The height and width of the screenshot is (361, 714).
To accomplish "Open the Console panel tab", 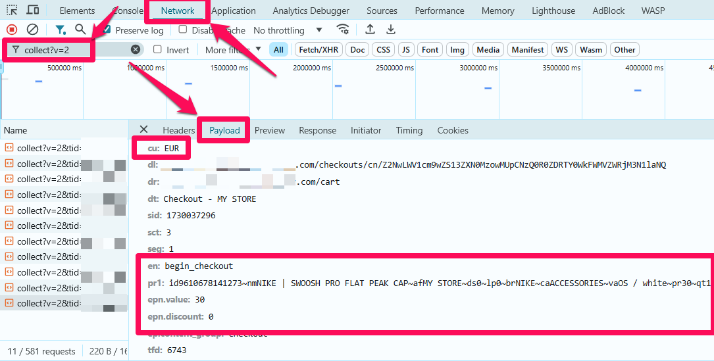I will (127, 10).
